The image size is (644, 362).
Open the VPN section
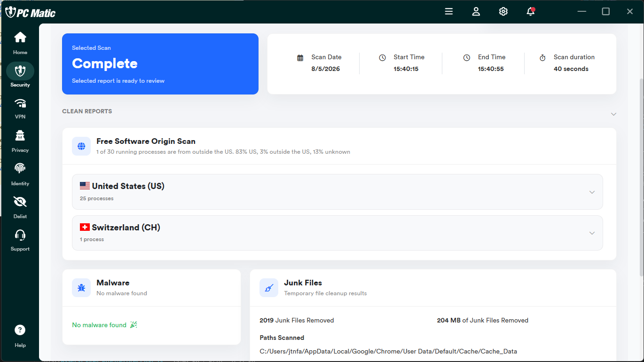[x=20, y=108]
